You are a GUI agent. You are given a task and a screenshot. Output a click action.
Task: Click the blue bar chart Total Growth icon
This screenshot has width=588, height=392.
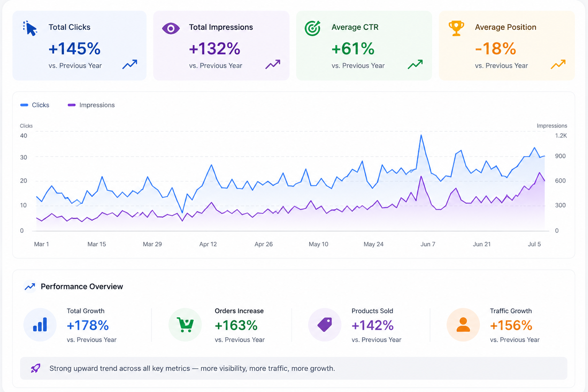pos(40,325)
